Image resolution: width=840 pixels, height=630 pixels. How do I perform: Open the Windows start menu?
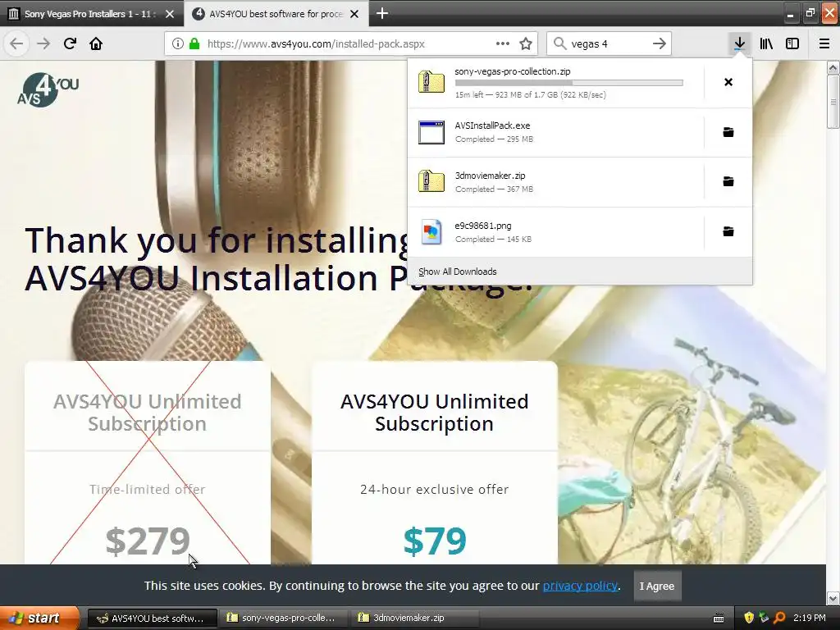39,618
